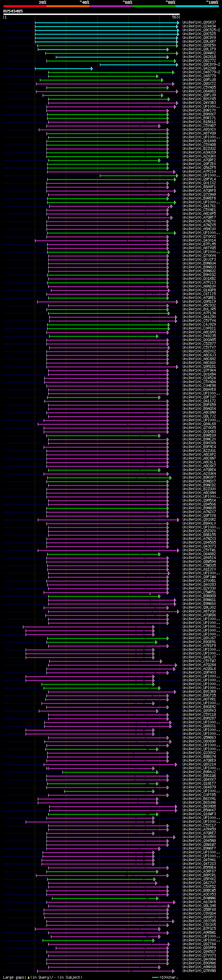Select hit label UniRef100_A3AUS9

(x=199, y=153)
